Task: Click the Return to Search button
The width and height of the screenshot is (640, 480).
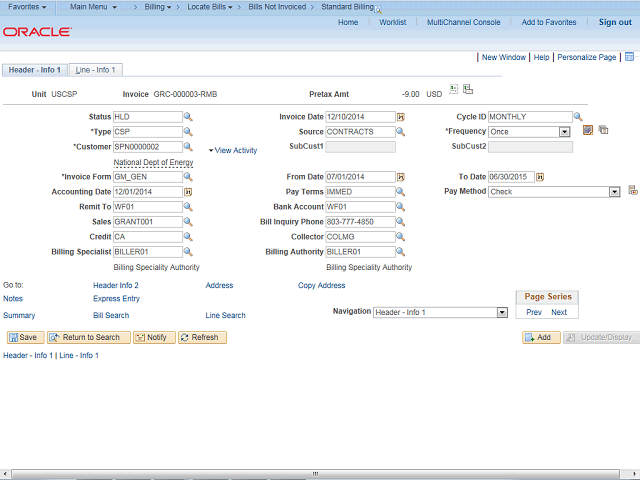Action: 86,338
